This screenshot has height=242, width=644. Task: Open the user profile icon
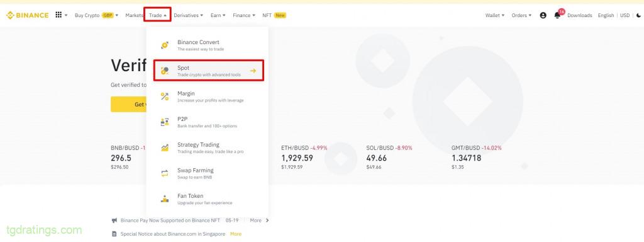click(x=543, y=15)
